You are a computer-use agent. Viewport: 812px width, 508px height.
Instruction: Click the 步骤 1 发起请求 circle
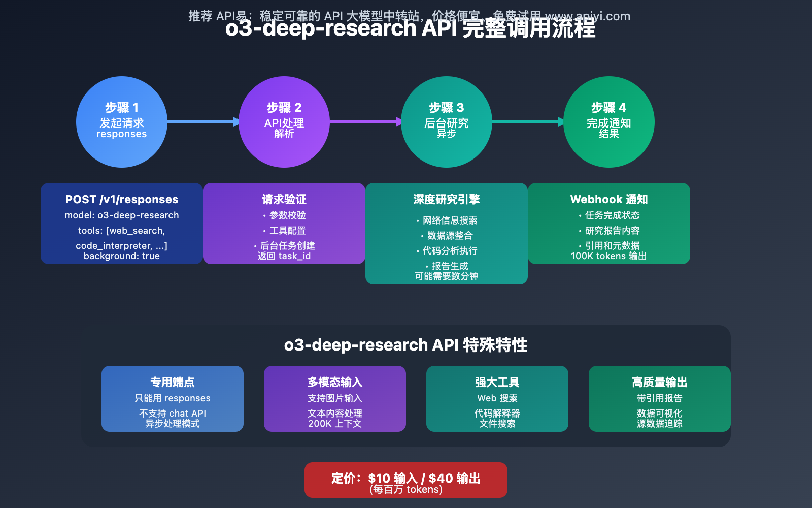(122, 122)
